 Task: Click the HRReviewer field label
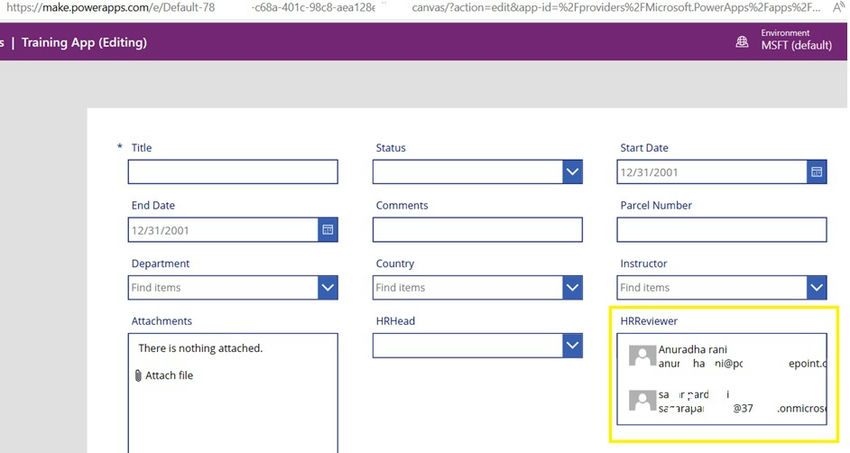(648, 321)
